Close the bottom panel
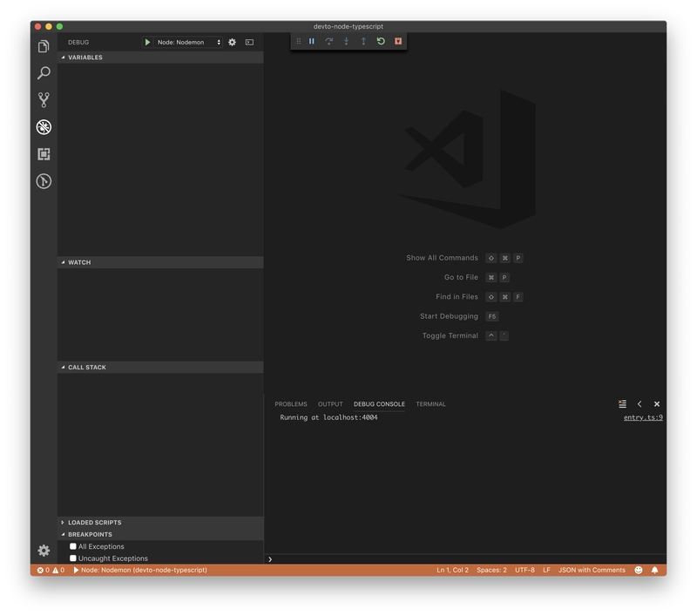Viewport: 697px width, 616px height. click(x=657, y=404)
